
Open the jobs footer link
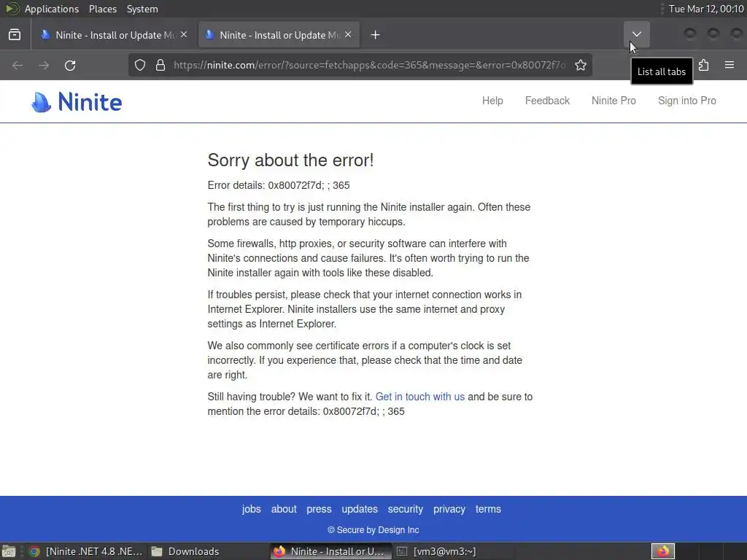pos(251,509)
